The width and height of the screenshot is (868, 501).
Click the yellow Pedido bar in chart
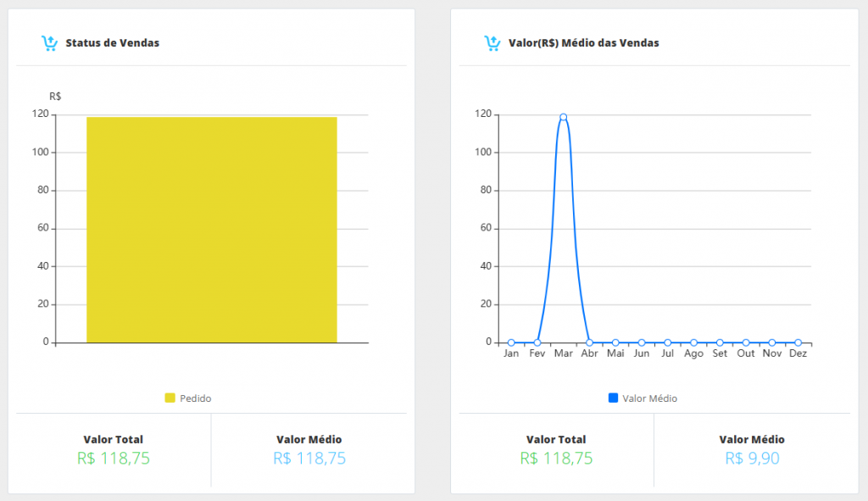point(212,230)
